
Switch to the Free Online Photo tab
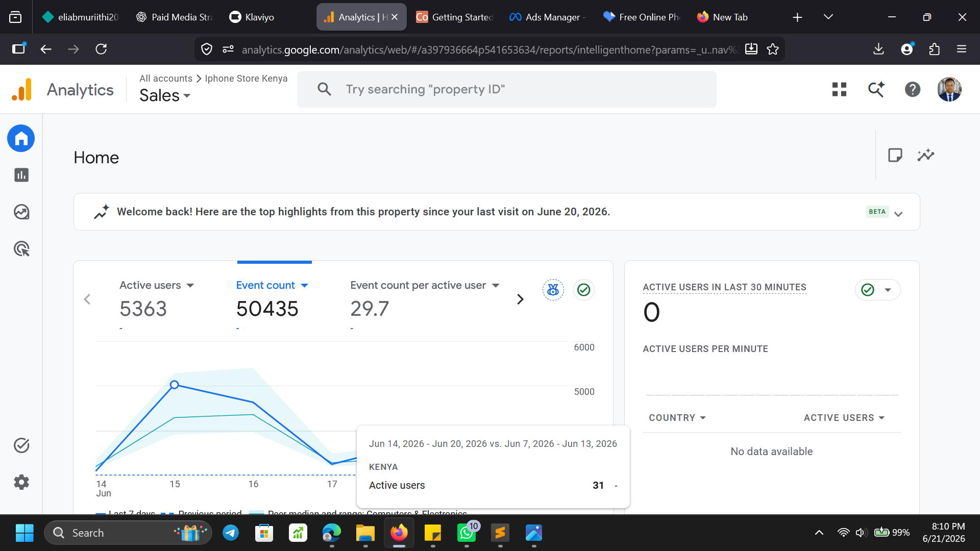coord(642,17)
